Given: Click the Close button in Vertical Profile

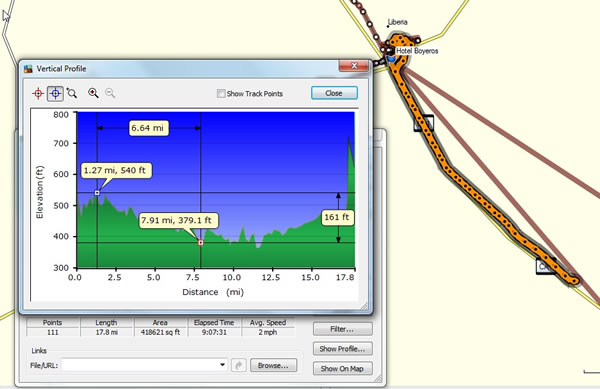Looking at the screenshot, I should pos(334,93).
